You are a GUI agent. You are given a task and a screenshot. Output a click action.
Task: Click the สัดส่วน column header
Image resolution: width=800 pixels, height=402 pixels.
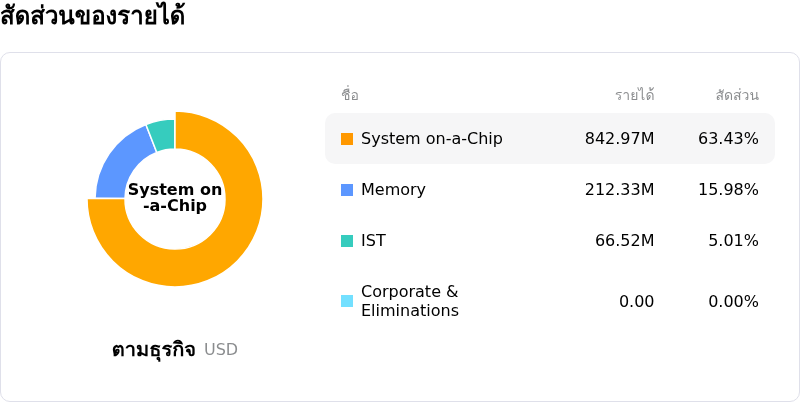point(737,95)
